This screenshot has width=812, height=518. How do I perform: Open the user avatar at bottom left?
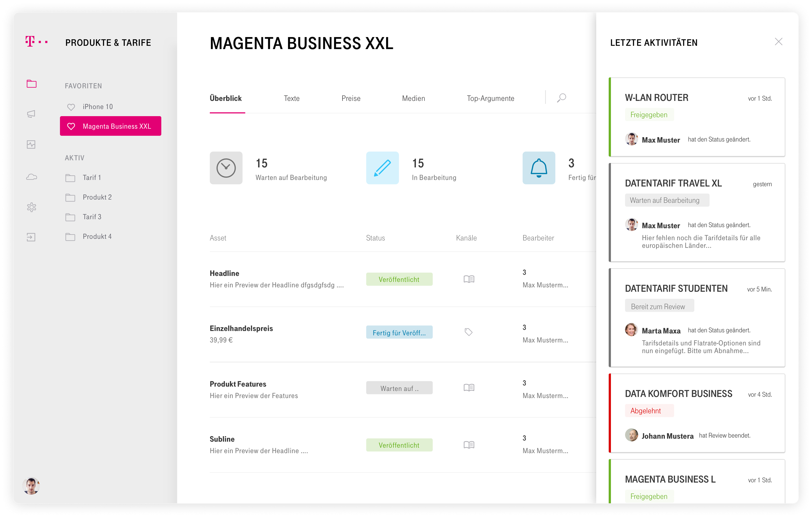click(x=31, y=486)
